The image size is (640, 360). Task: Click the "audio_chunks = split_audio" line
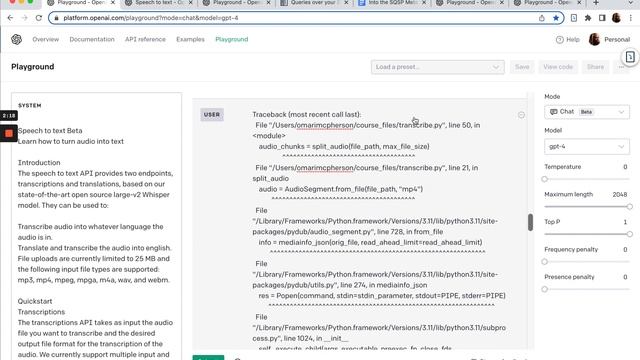click(x=344, y=147)
